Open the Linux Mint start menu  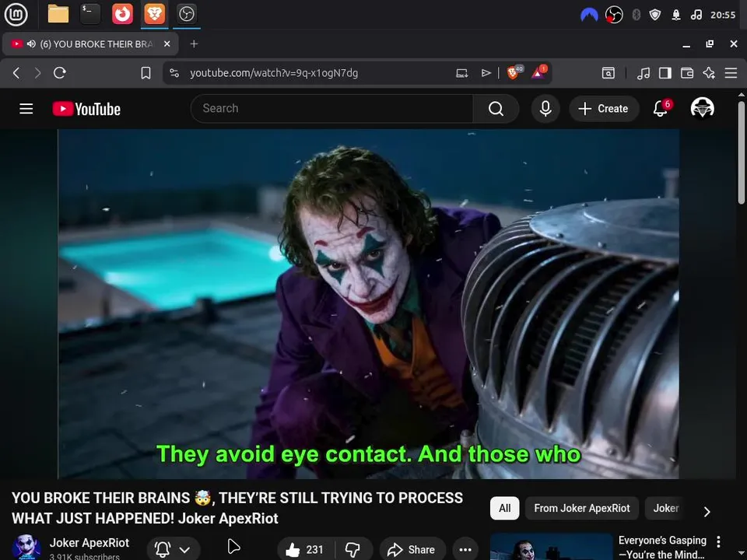click(x=16, y=14)
